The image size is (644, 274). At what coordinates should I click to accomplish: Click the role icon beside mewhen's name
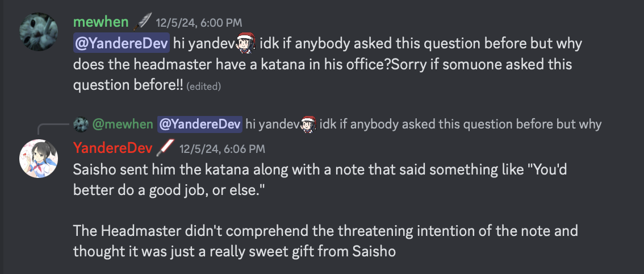pos(141,22)
